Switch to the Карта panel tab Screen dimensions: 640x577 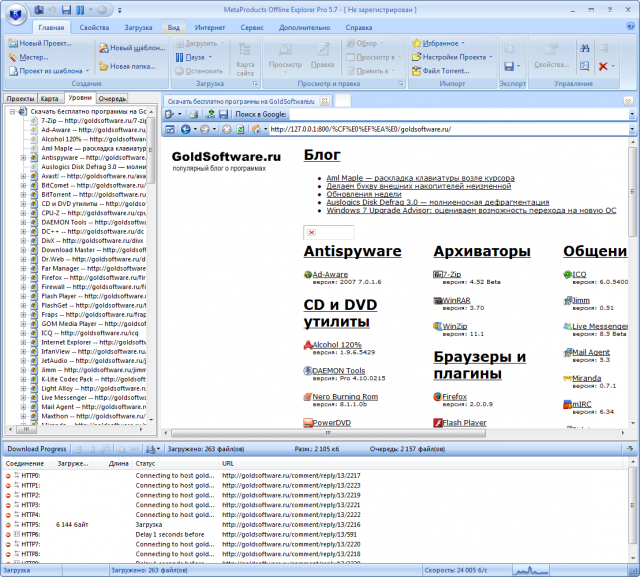(49, 99)
